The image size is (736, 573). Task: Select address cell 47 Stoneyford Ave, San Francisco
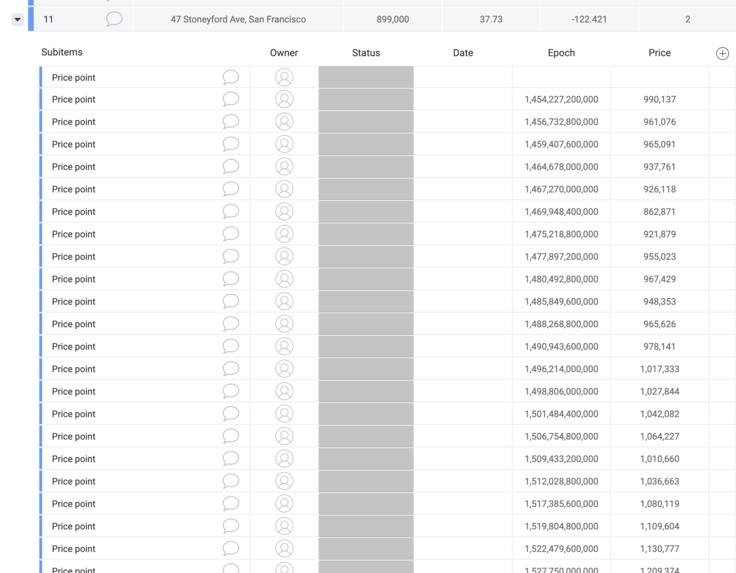click(238, 20)
